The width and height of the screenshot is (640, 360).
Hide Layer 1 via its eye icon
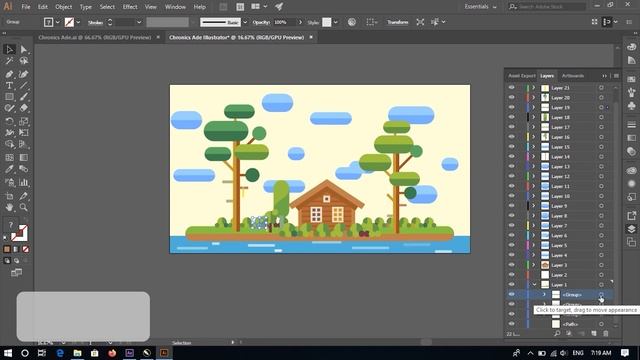(x=511, y=284)
